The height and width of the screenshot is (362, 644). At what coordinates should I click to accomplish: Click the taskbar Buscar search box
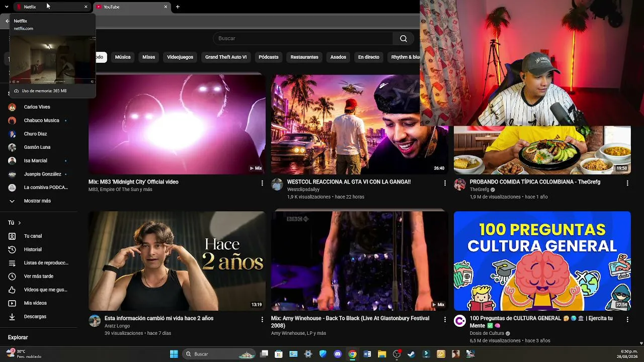219,354
